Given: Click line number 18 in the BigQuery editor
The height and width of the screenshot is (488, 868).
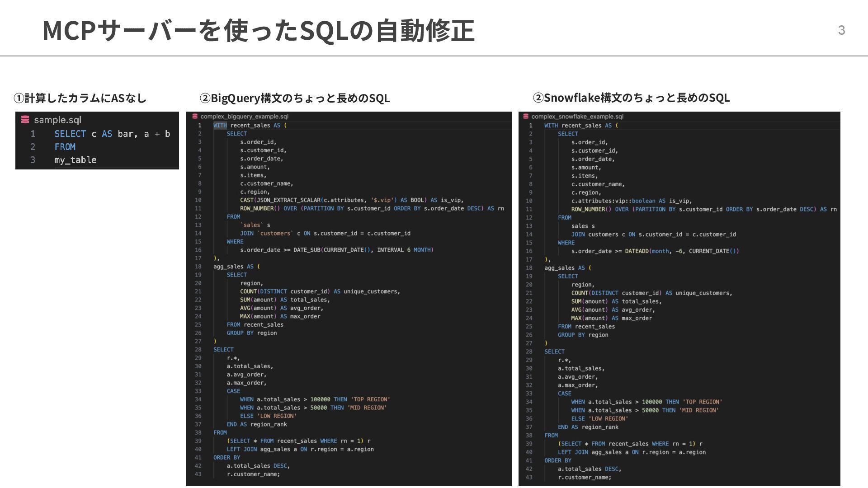Looking at the screenshot, I should (x=198, y=267).
